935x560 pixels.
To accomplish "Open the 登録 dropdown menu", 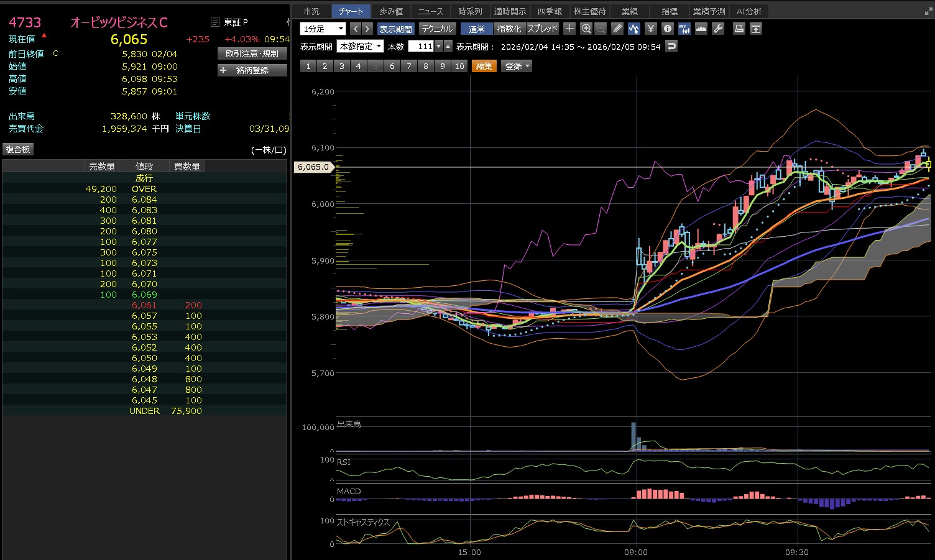I will point(517,67).
